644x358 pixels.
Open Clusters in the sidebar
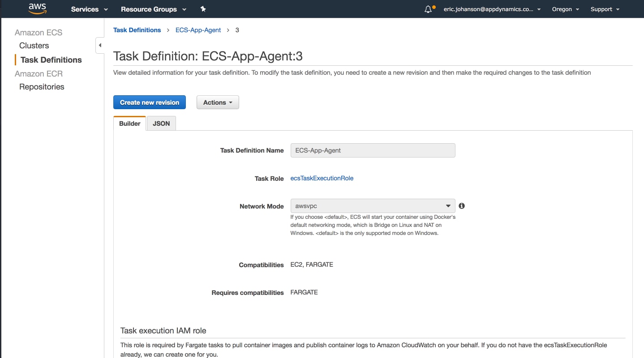coord(34,46)
